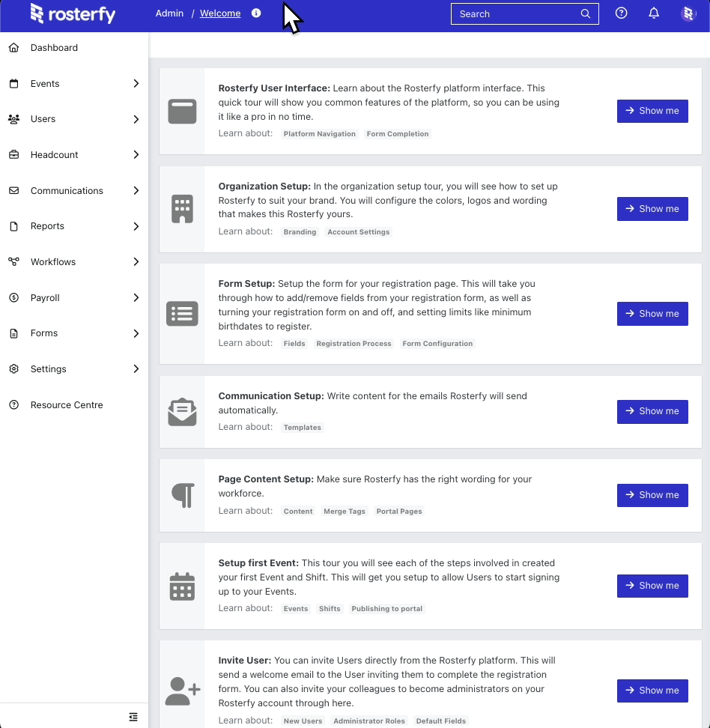Click the Merge Tags tag
710x728 pixels.
pyautogui.click(x=345, y=512)
